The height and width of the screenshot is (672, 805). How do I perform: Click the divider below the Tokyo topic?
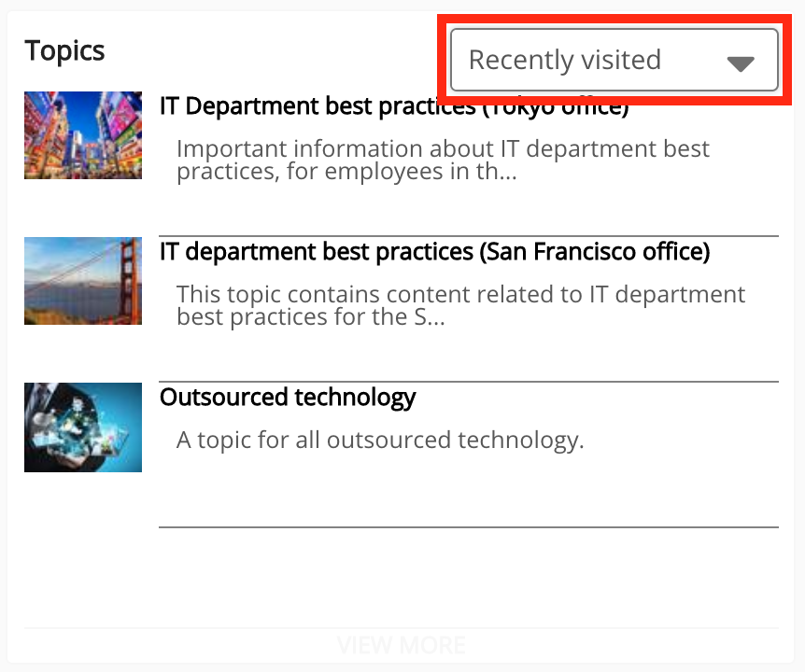coord(468,236)
